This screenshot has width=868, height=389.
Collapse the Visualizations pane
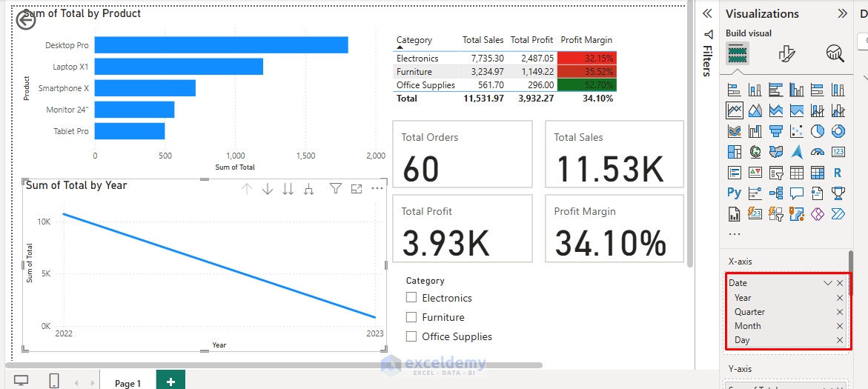[842, 14]
